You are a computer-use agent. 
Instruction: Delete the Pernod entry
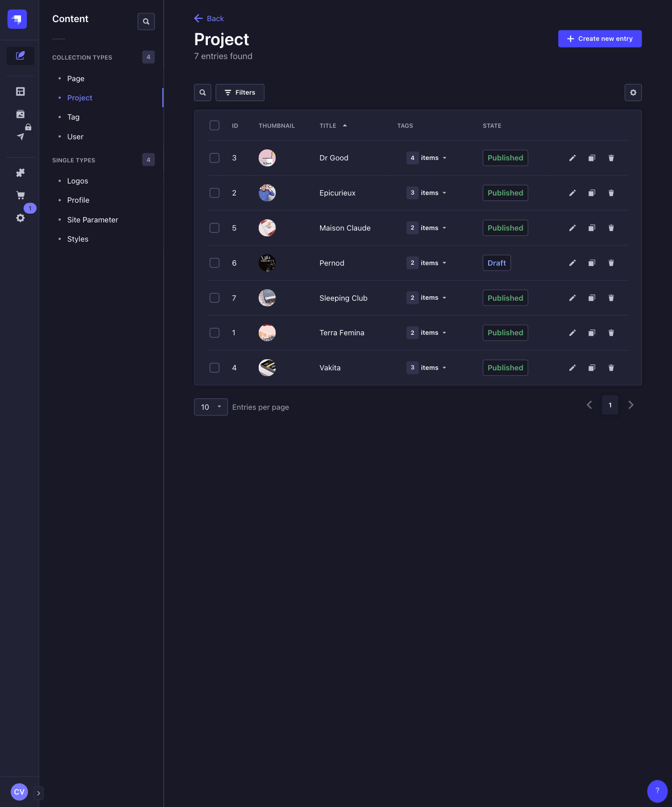[611, 263]
